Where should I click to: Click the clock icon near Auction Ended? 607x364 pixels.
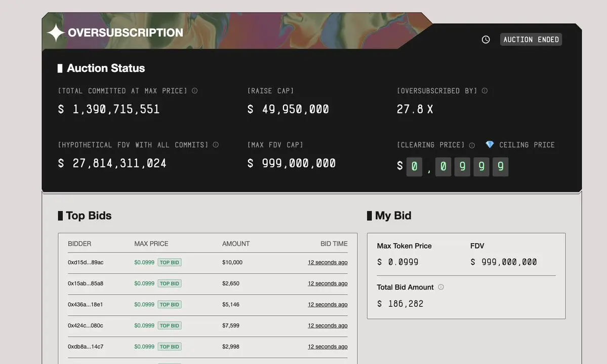tap(486, 39)
